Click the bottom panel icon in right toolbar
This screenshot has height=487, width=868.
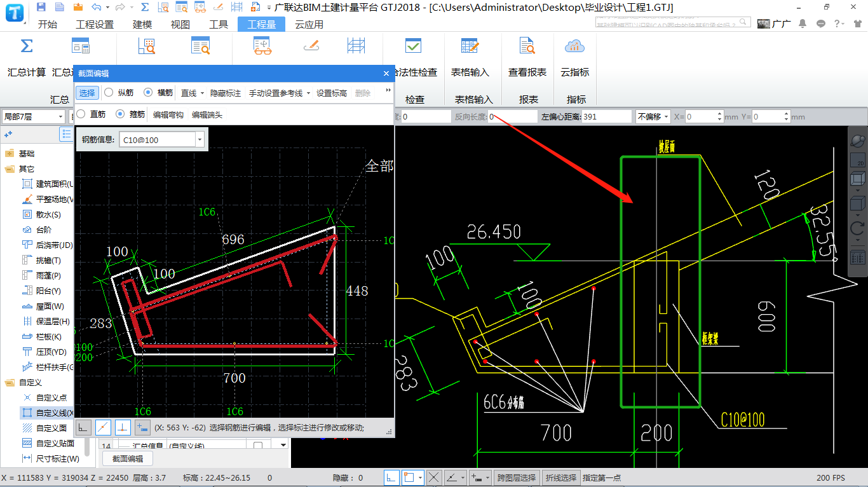857,257
